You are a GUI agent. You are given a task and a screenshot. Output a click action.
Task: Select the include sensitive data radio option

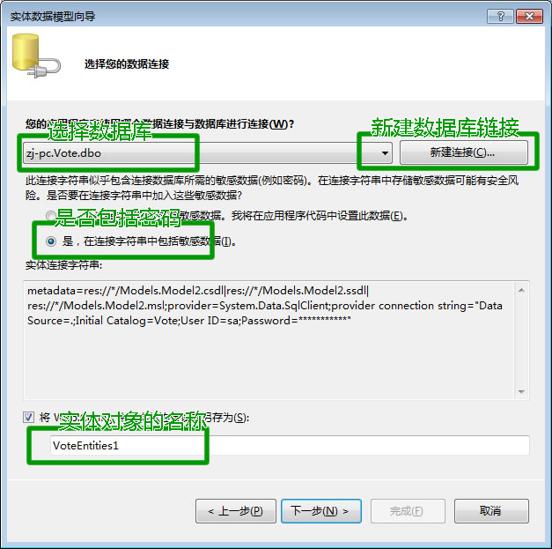[x=51, y=241]
